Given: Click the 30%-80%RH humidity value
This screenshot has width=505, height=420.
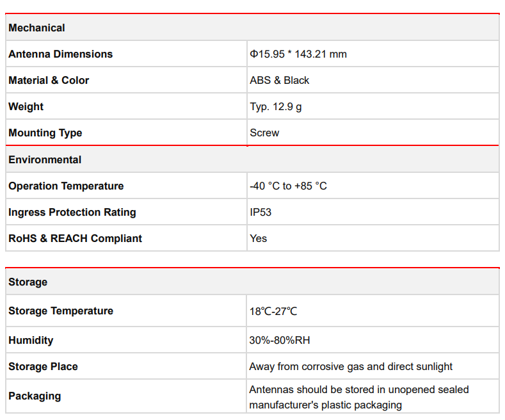Looking at the screenshot, I should click(280, 341).
